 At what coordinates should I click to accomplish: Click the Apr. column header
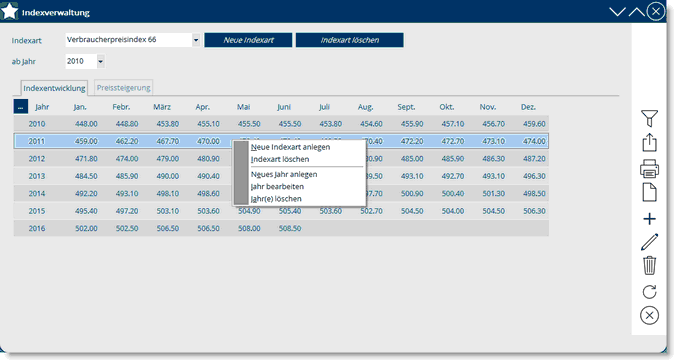click(203, 107)
